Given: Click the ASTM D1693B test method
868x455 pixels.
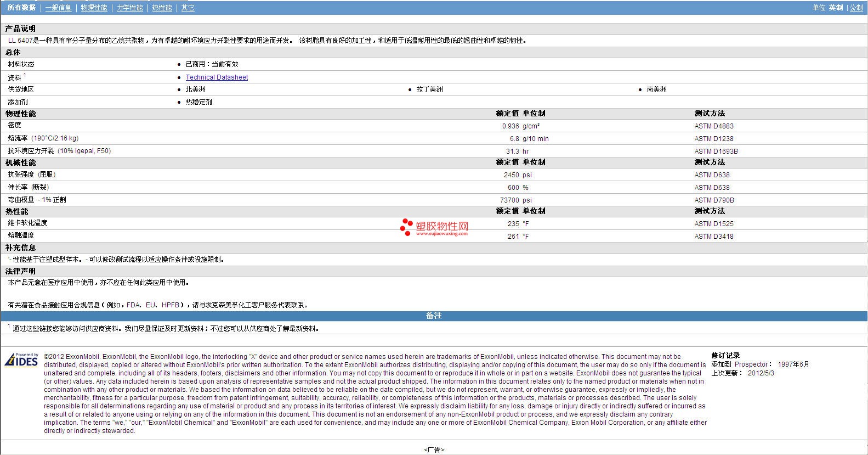Looking at the screenshot, I should 716,151.
